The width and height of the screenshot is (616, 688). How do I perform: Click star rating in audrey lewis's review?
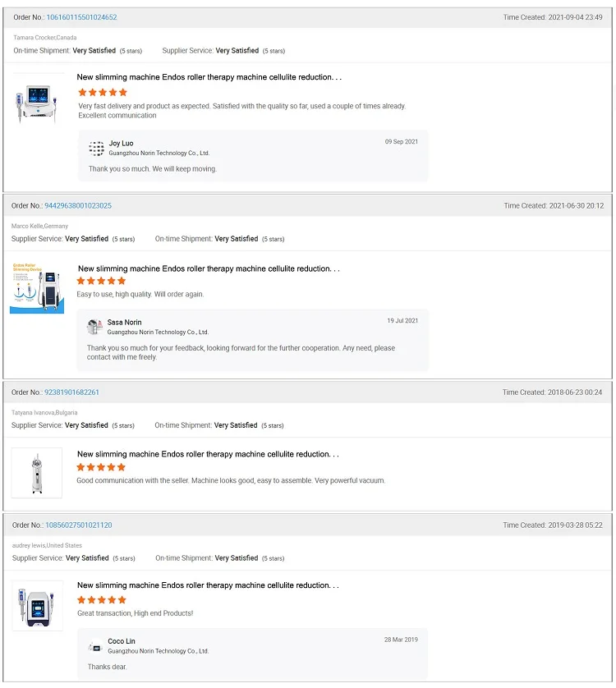click(x=101, y=599)
